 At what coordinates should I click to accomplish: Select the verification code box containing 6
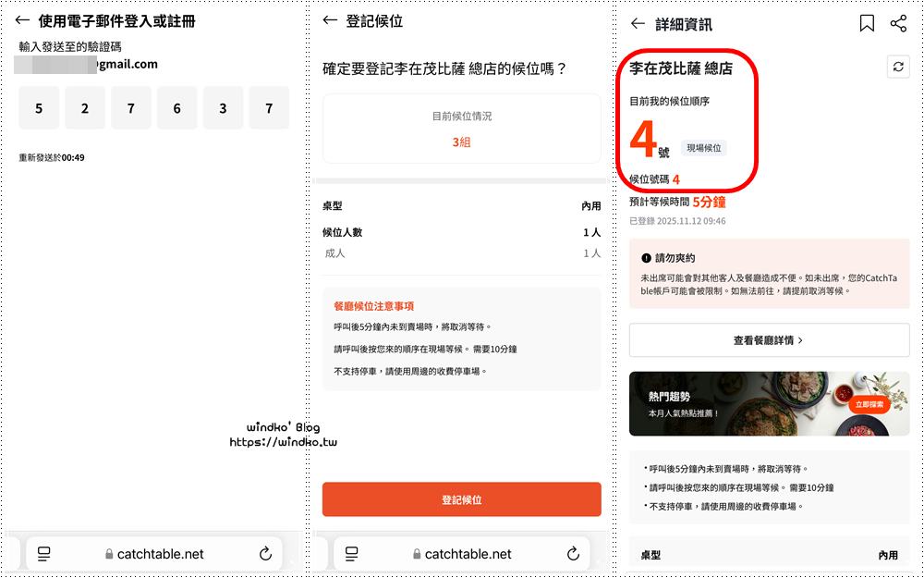tap(176, 108)
